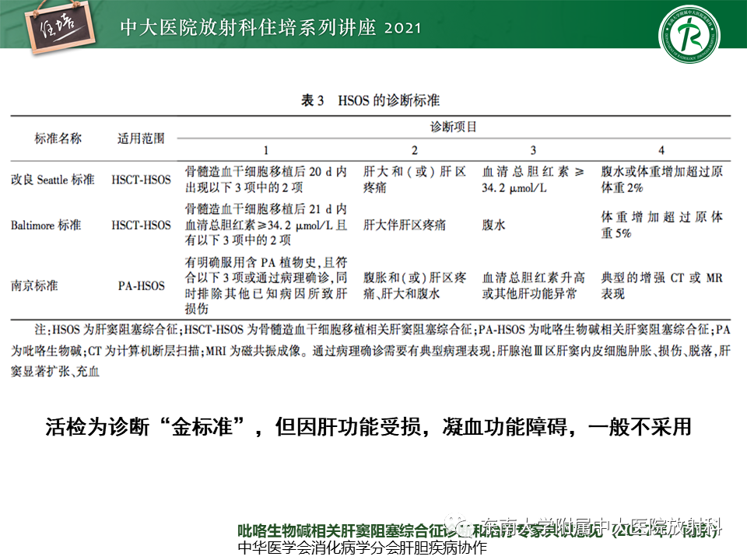Click the cell 腹胀和(或)肝区疼痛、肝大和腹水
Viewport: 747px width, 560px height.
point(415,285)
